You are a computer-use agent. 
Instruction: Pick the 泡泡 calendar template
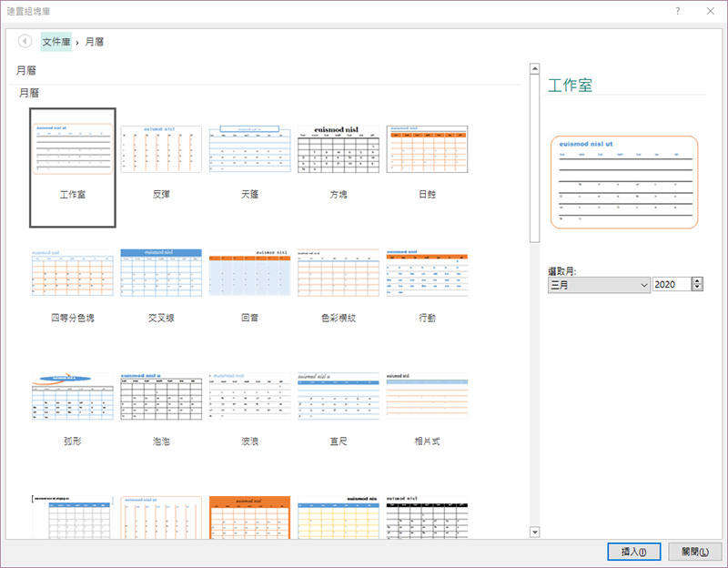tap(161, 396)
